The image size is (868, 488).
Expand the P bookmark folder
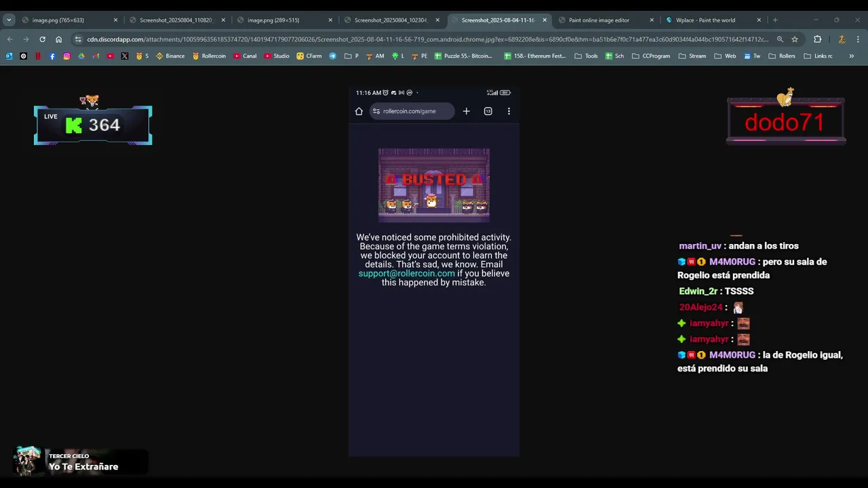(x=352, y=56)
